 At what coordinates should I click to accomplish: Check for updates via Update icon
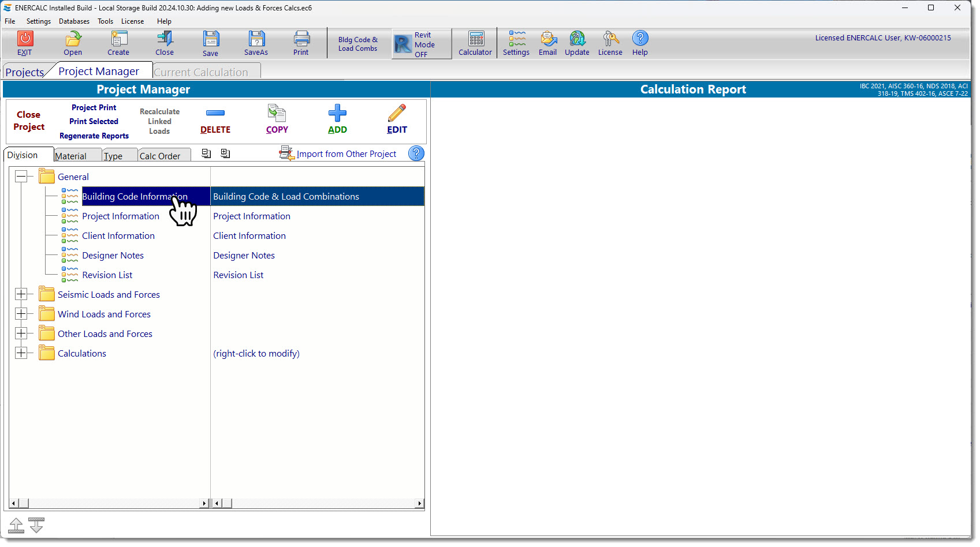pyautogui.click(x=577, y=43)
